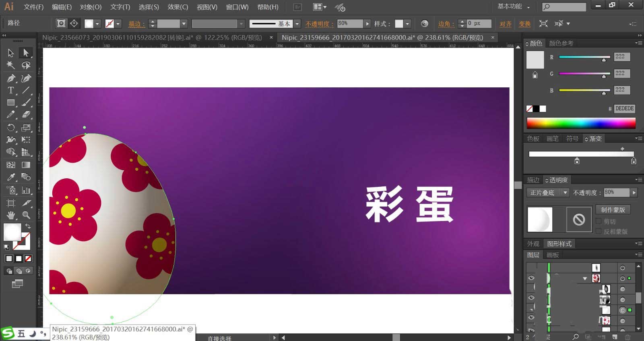Screen dimensions: 644x341
Task: Collapse the egg group layer triangle
Action: [585, 278]
